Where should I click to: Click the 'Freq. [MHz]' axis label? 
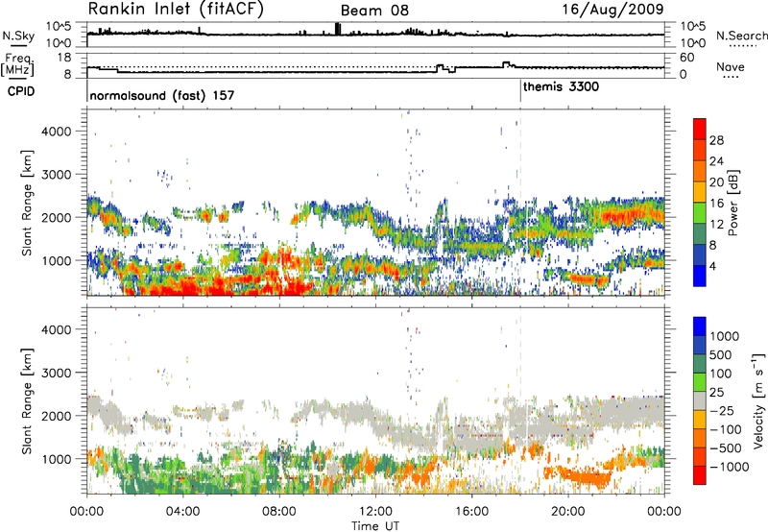pos(17,64)
